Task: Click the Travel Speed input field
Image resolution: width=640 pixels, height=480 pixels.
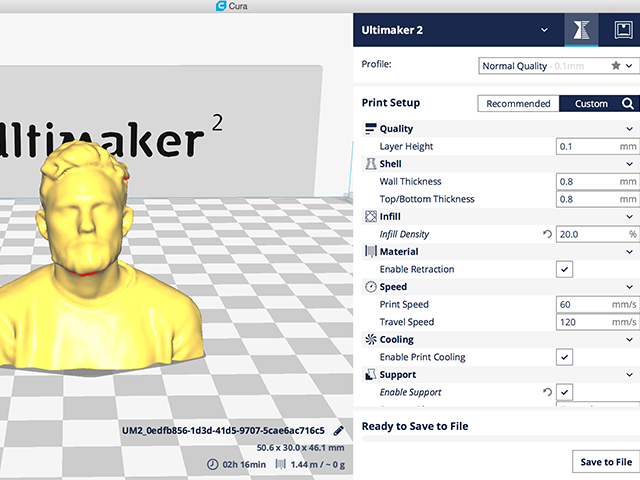Action: pyautogui.click(x=598, y=322)
